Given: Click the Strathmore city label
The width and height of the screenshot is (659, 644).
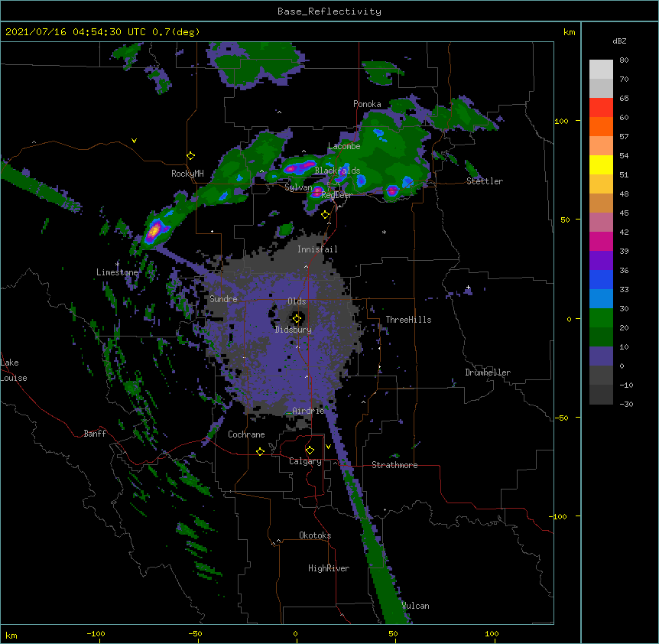Looking at the screenshot, I should click(394, 465).
